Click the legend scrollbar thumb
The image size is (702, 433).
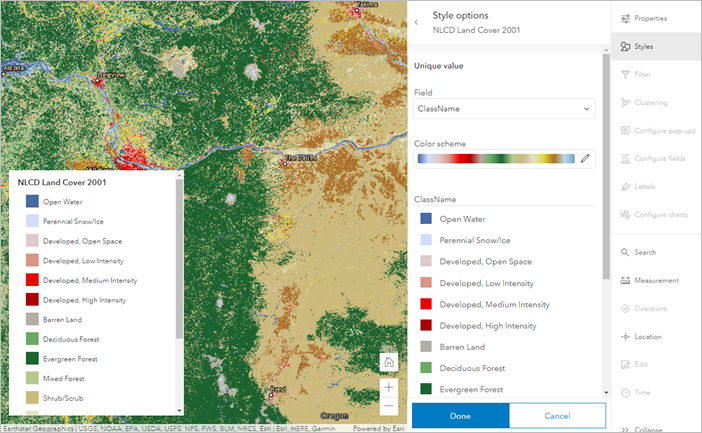click(x=179, y=259)
